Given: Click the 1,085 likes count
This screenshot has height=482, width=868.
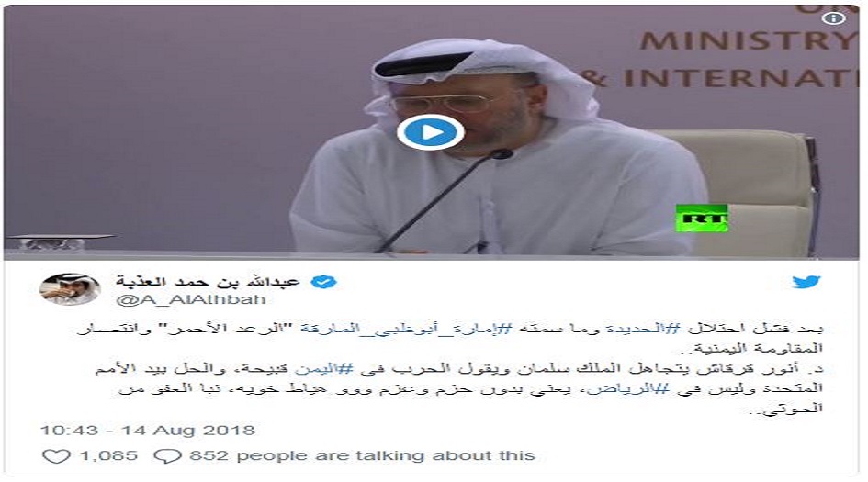Looking at the screenshot, I should (x=108, y=456).
